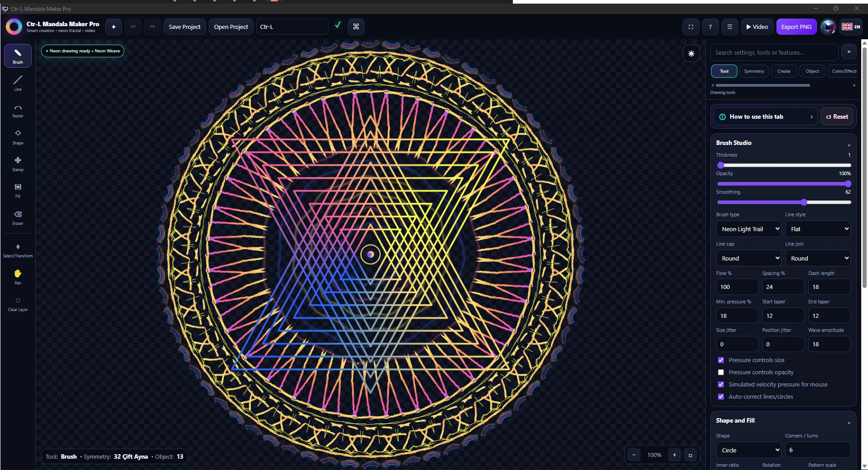Open the Line style Flat dropdown

click(818, 229)
